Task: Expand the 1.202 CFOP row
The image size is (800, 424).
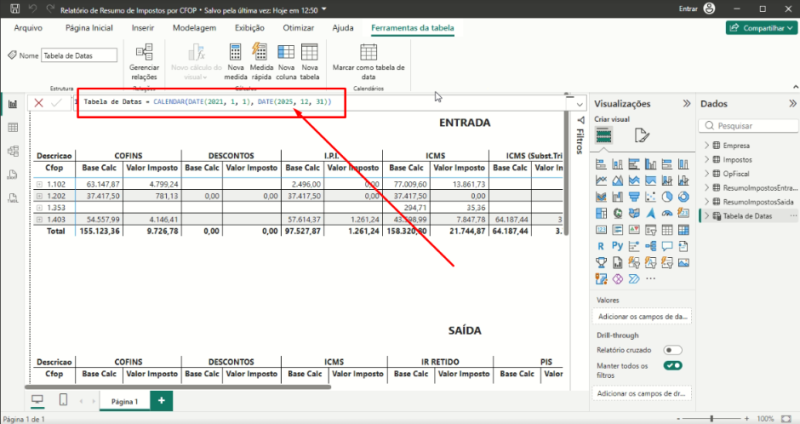Action: 39,196
